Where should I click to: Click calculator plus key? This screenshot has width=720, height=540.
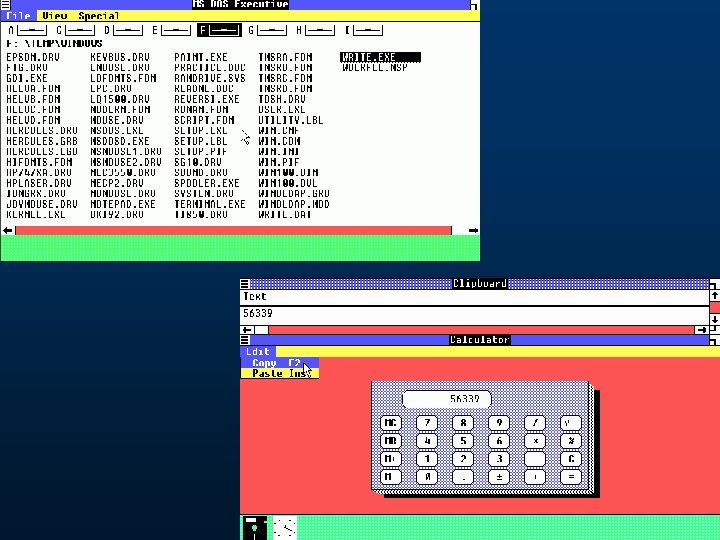point(535,477)
